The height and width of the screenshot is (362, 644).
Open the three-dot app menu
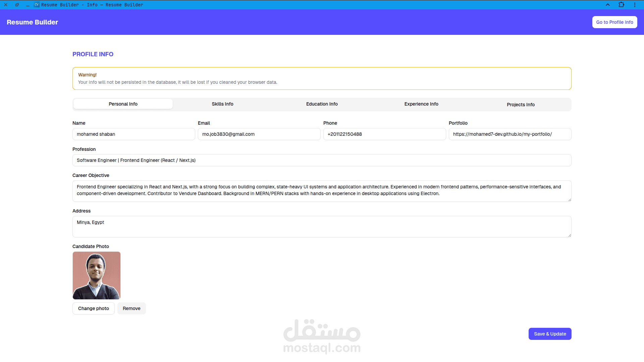coord(635,5)
